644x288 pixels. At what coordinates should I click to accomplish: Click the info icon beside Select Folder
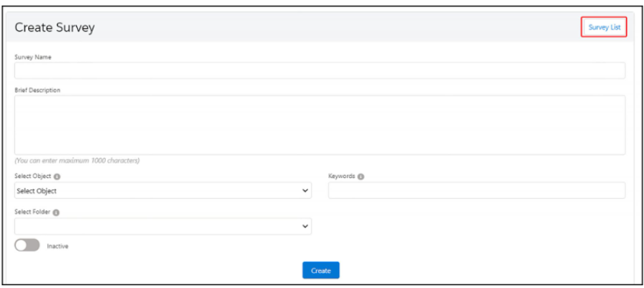tap(56, 212)
